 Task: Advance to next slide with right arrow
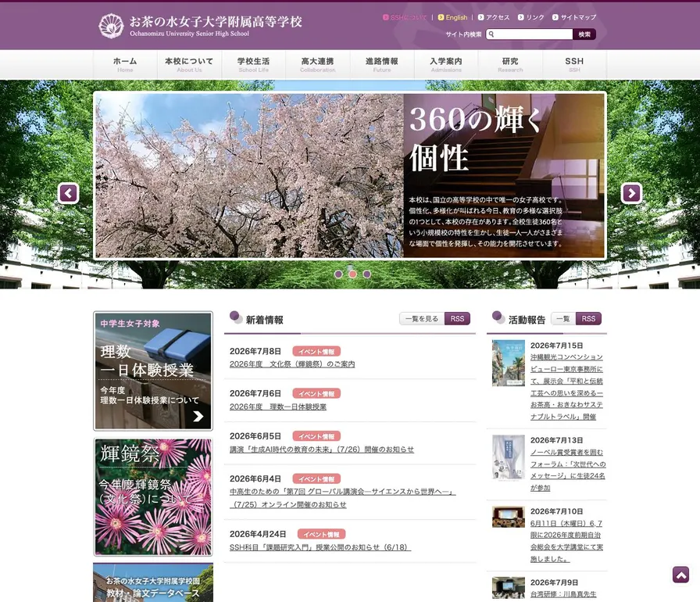631,193
